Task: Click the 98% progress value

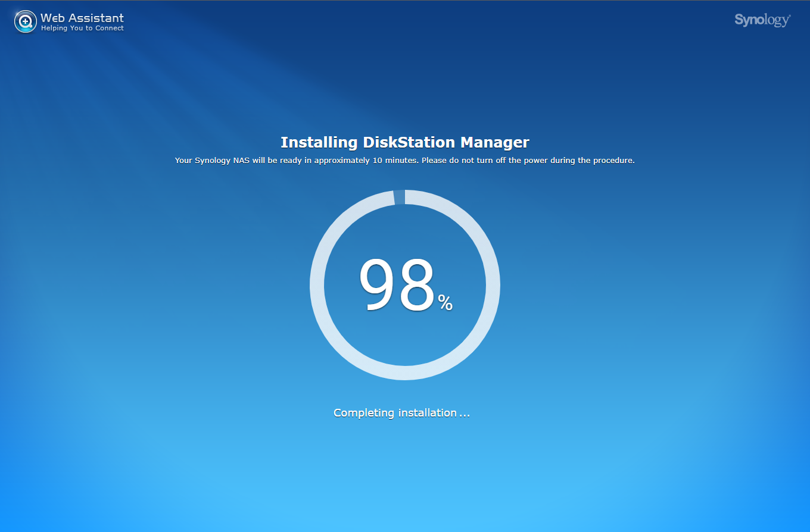Action: 406,286
